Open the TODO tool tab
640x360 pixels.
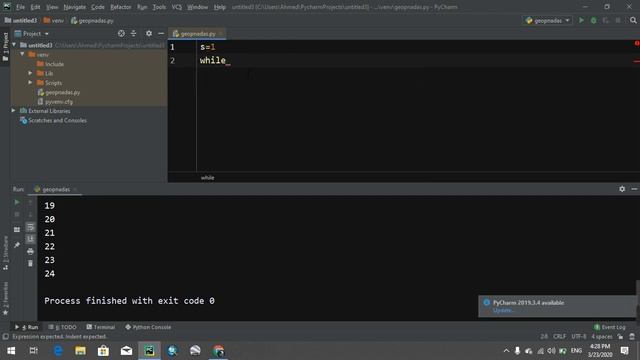(x=62, y=327)
